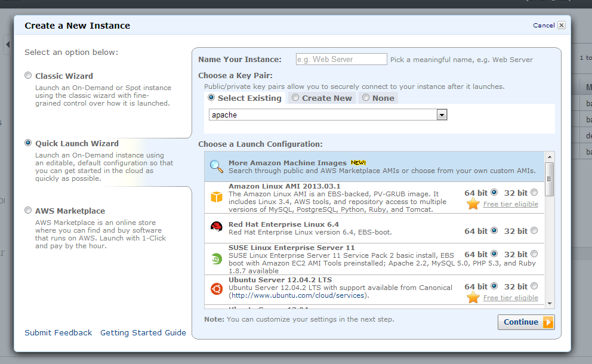Select 32 bit for Red Hat Enterprise Linux
Screen dimensions: 592x364
534,230
